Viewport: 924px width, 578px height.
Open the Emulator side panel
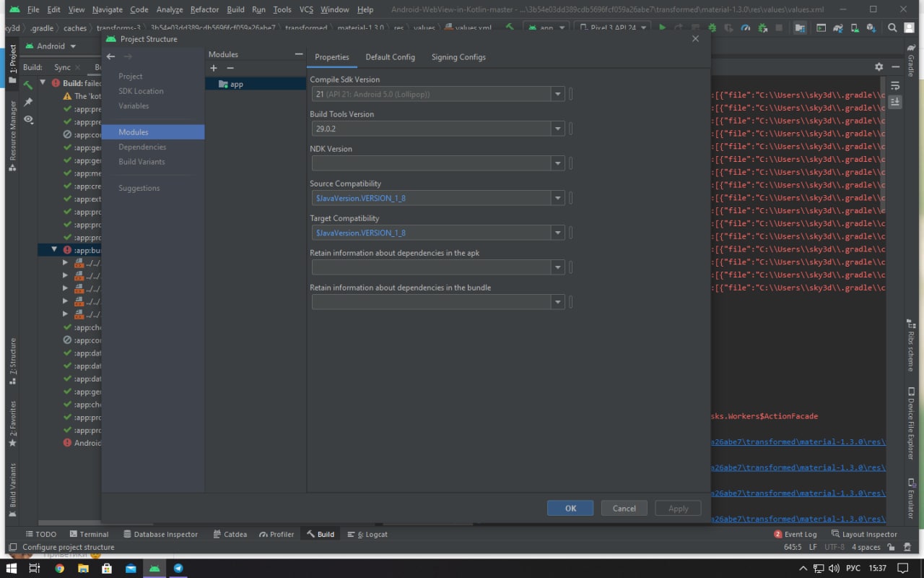(910, 498)
